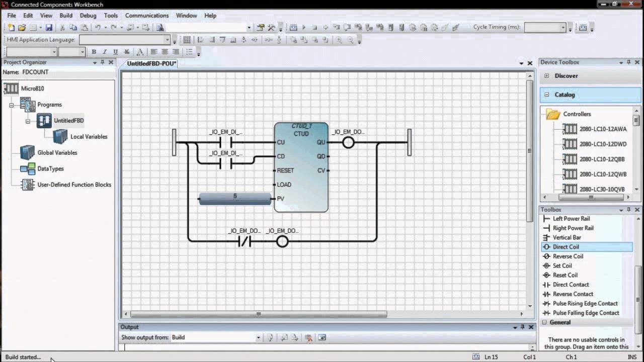Viewport: 644px width, 362px height.
Task: Expand the Discover section in Device Toolbox
Action: pos(546,75)
